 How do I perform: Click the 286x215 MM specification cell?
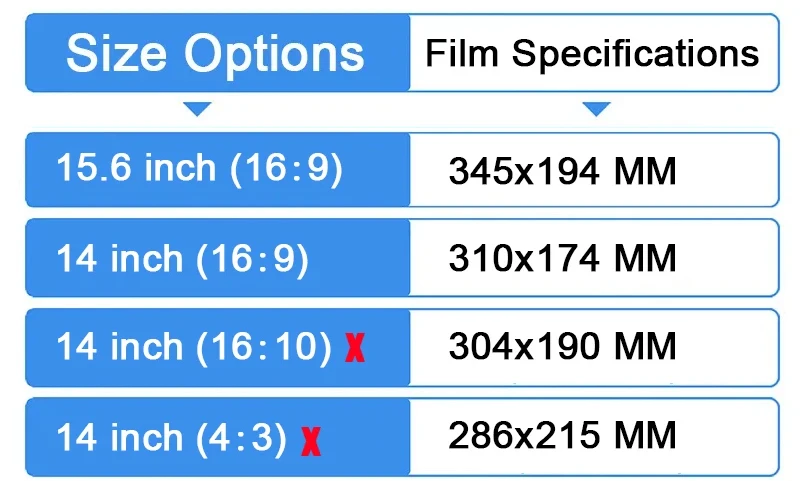click(594, 437)
